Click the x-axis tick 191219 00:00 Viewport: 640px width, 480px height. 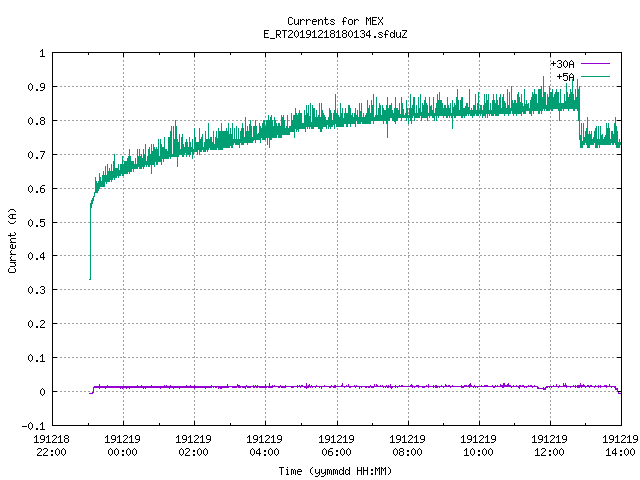tap(122, 445)
